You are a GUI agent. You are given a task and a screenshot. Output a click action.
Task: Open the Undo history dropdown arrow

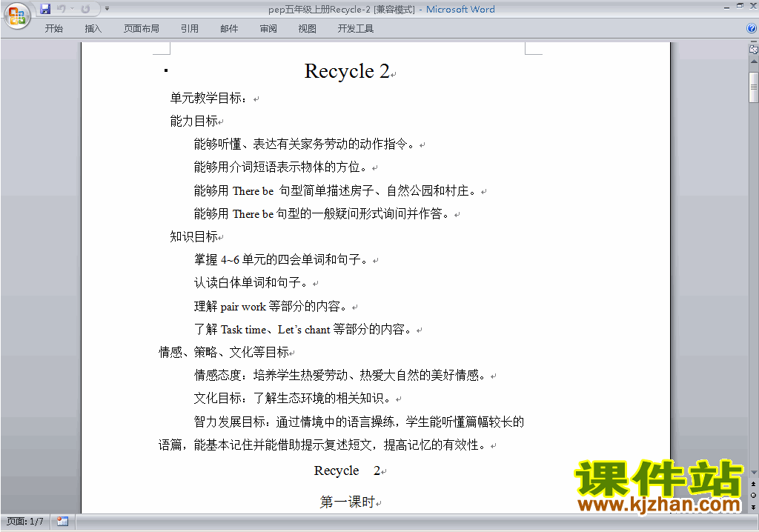pos(72,9)
